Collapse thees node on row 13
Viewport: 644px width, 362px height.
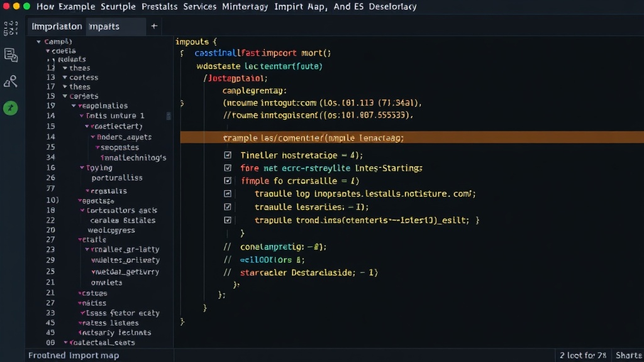coord(65,68)
